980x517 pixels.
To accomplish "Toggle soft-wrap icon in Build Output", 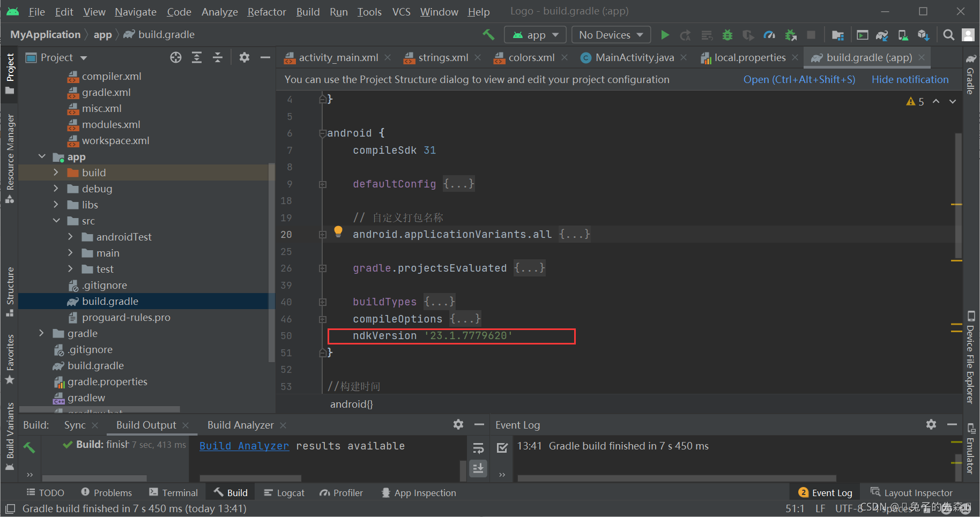I will [478, 447].
